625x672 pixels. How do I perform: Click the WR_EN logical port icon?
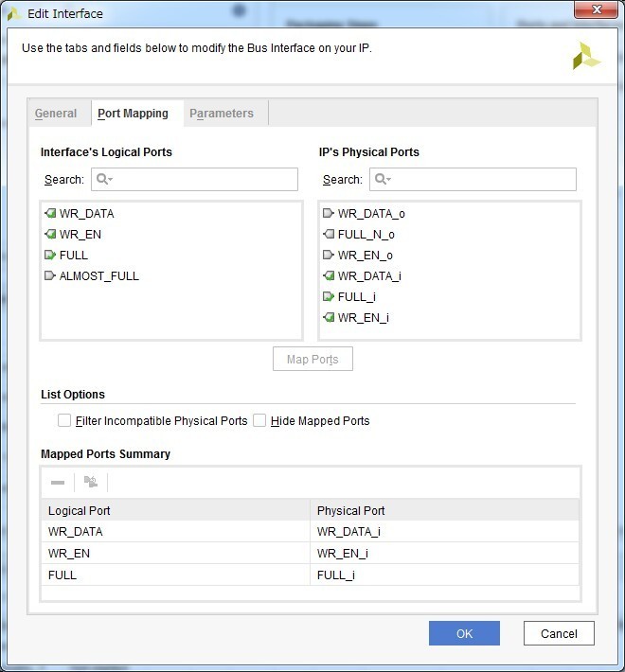click(x=50, y=234)
